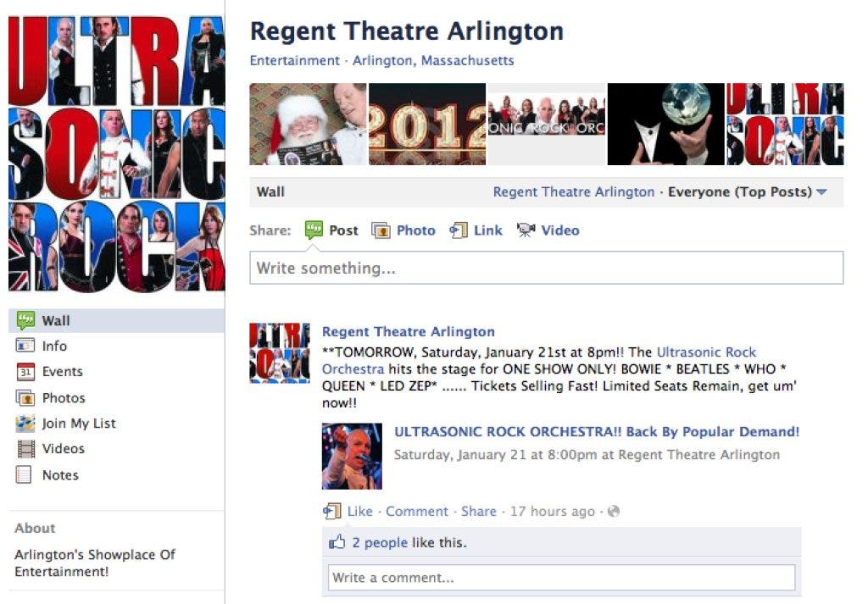This screenshot has width=868, height=604.
Task: Open Videos section
Action: tap(63, 449)
